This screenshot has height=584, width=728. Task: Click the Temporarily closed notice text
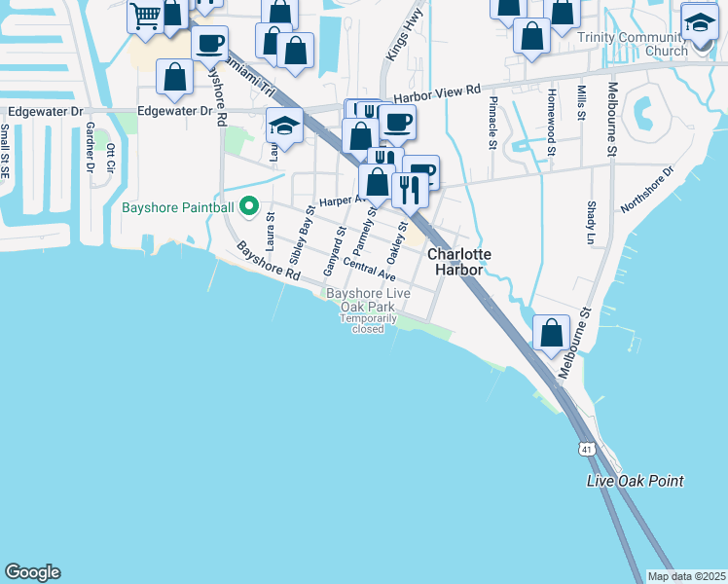[x=368, y=323]
